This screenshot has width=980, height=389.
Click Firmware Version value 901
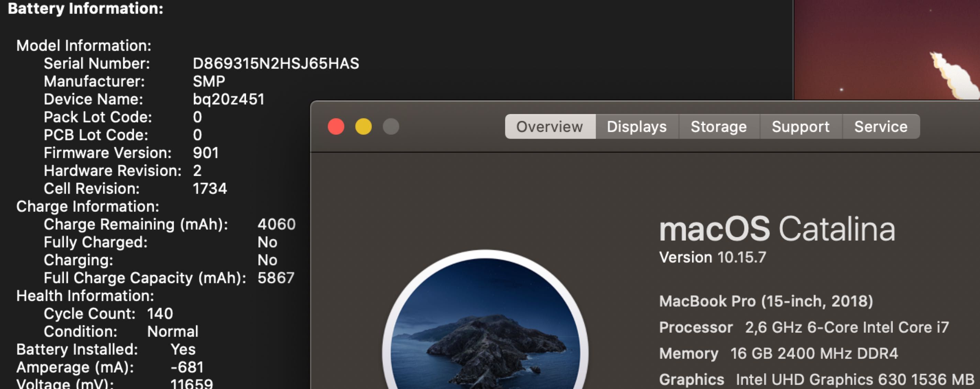pyautogui.click(x=206, y=153)
